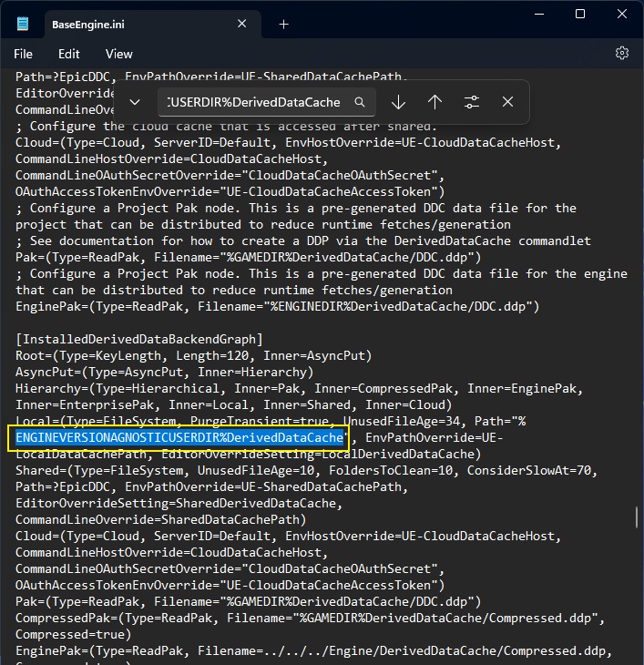Screen dimensions: 644x665
Task: Expand the replace chevron in find bar
Action: [135, 102]
